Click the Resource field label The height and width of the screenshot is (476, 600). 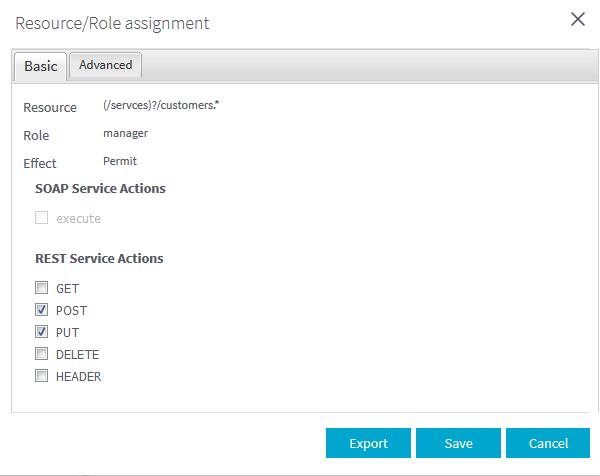tap(49, 107)
